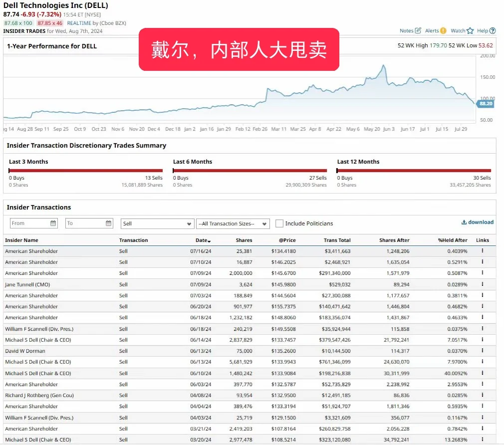Sort by Shares column header
504x445 pixels.
244,240
